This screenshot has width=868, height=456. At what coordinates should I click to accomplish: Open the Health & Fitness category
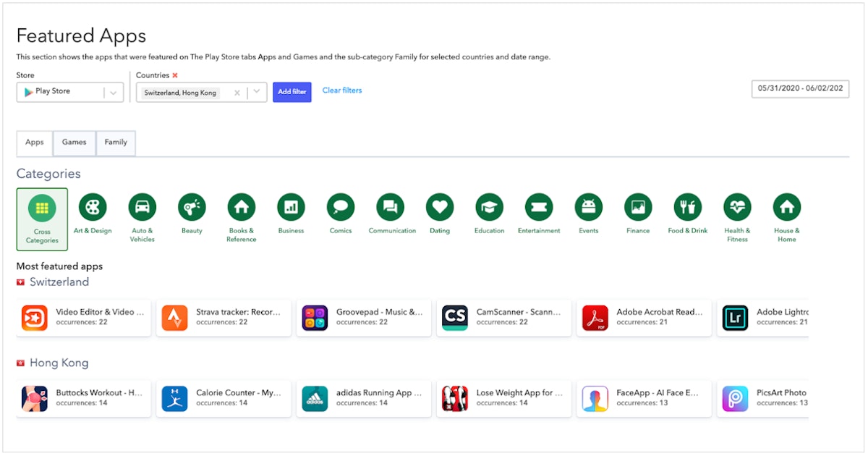(x=737, y=208)
